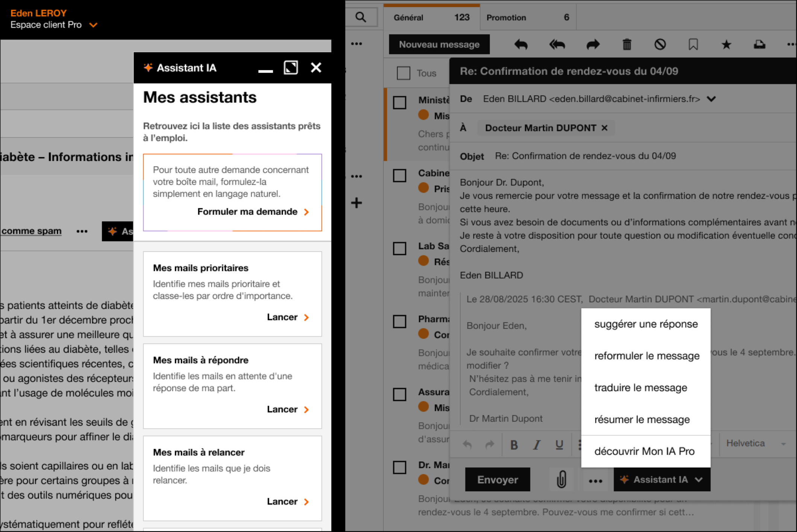Click the forward arrow icon
This screenshot has height=532, width=797.
coord(593,45)
